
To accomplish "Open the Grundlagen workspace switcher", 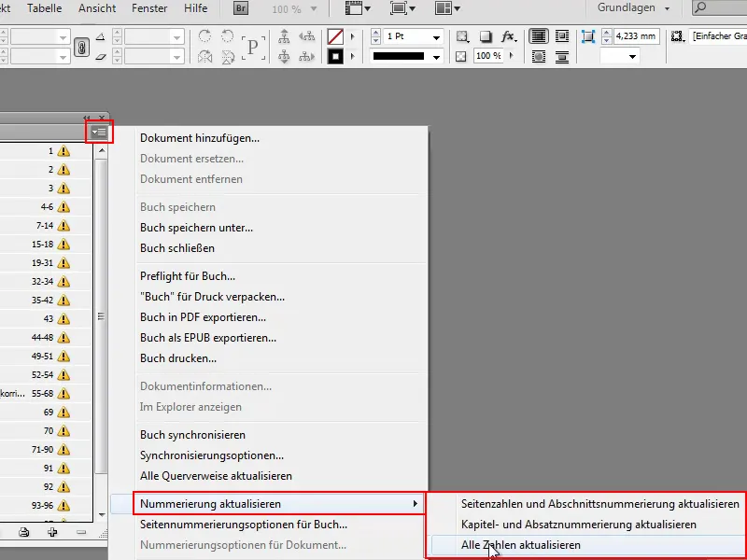I will click(634, 8).
